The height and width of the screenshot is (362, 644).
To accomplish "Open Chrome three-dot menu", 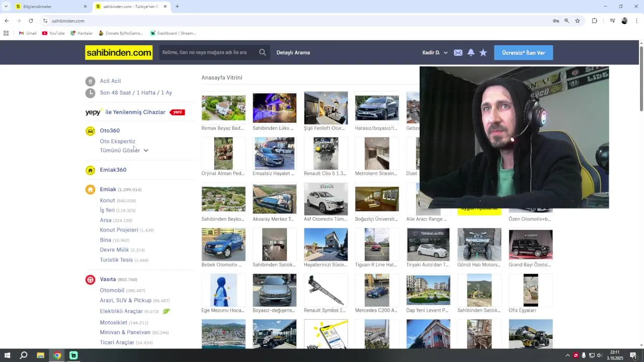I will [636, 21].
